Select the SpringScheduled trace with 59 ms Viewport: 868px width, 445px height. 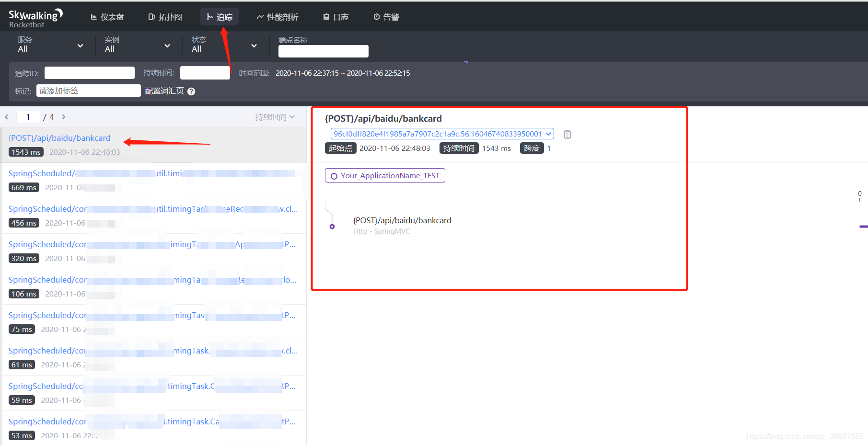click(154, 393)
